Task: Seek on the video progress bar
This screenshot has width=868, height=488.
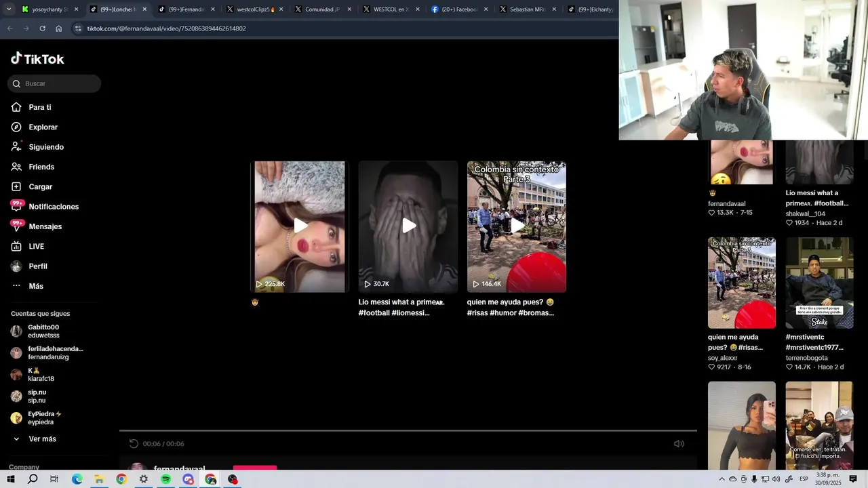Action: tap(408, 430)
